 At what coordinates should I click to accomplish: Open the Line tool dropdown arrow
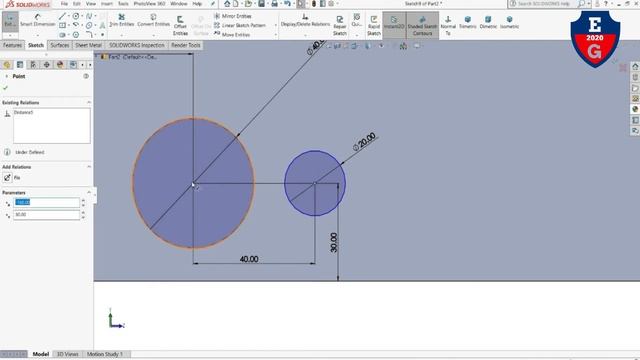[69, 16]
